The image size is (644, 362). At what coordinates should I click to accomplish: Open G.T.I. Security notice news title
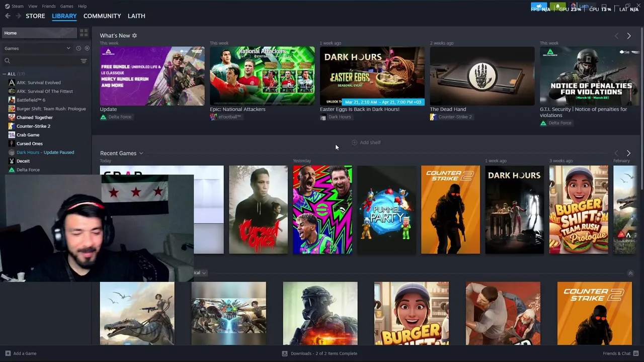coord(584,112)
